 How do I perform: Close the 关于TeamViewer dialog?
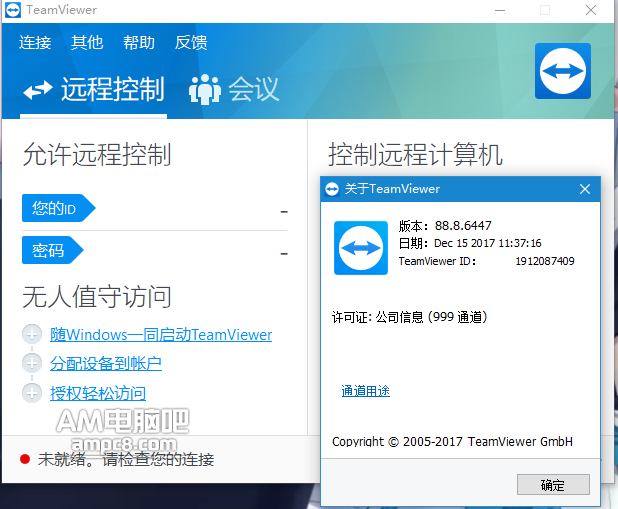(585, 189)
